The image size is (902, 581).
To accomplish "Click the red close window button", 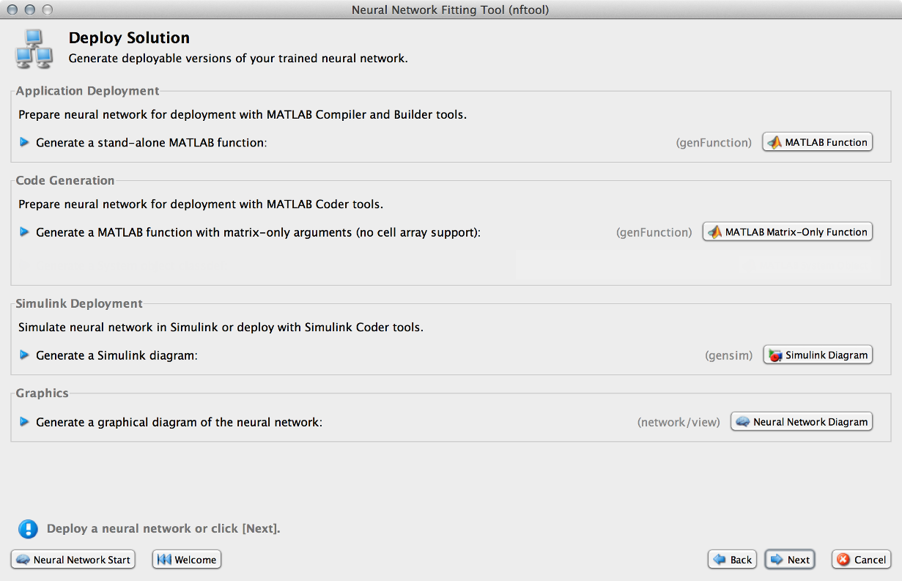I will tap(12, 10).
